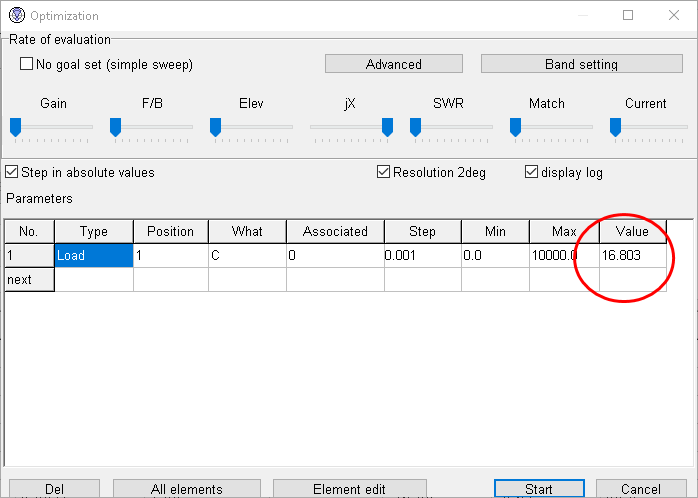698x498 pixels.
Task: Toggle the display log checkbox
Action: pos(531,172)
